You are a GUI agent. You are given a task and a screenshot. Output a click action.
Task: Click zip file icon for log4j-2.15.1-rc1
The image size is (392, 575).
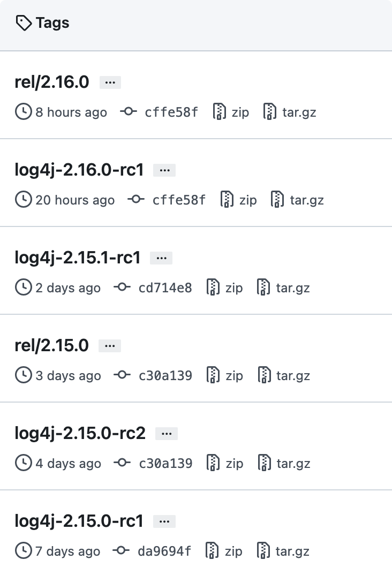tap(213, 288)
